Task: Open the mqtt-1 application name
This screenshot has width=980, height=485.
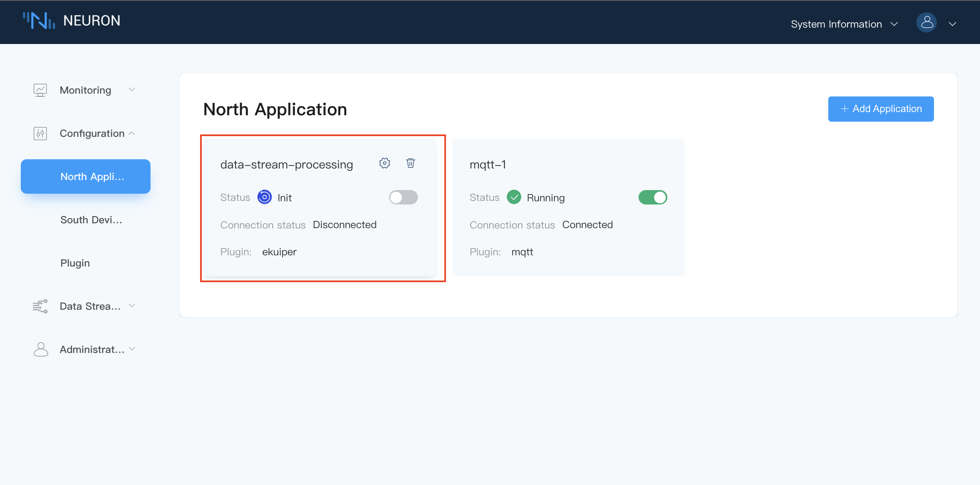Action: (488, 164)
